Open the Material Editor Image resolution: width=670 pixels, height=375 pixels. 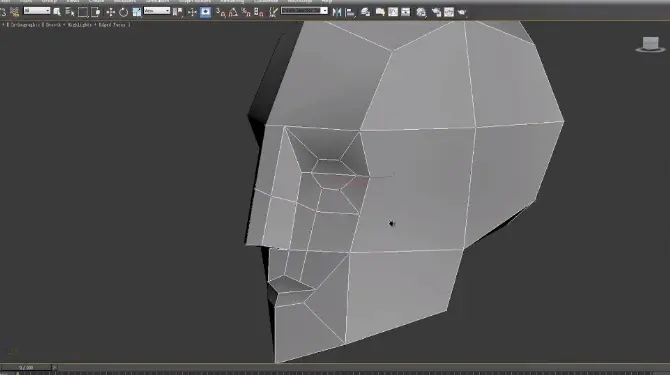click(421, 12)
